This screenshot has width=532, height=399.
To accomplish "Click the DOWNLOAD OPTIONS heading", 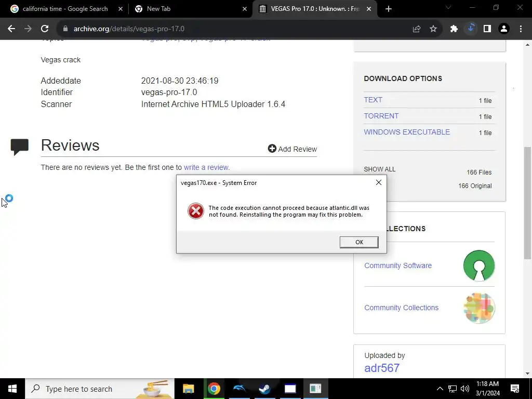I will tap(403, 78).
